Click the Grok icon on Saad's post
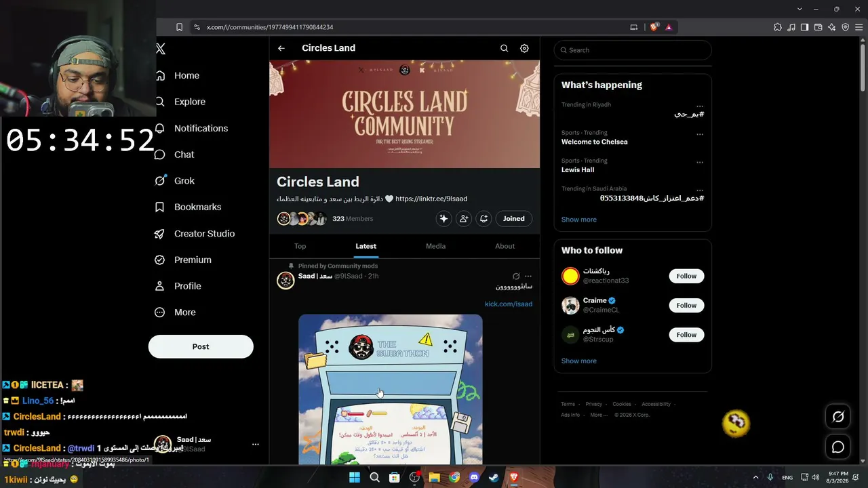Image resolution: width=868 pixels, height=488 pixels. (x=516, y=277)
